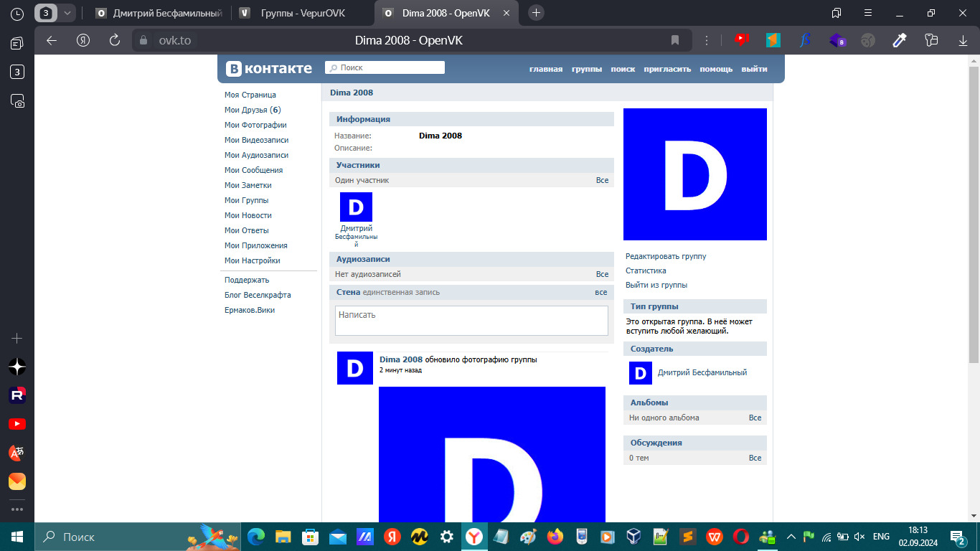Show hidden system tray icons
The width and height of the screenshot is (980, 551).
pyautogui.click(x=791, y=537)
